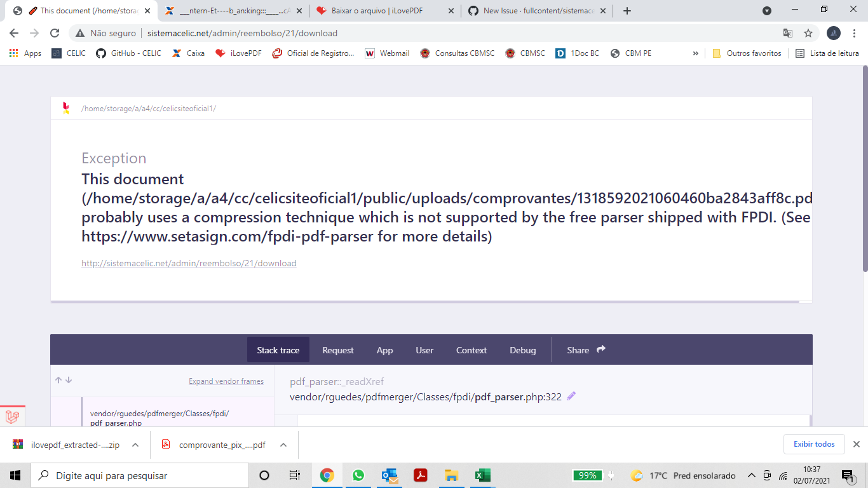The image size is (868, 488).
Task: Click the Flare logo at bottom left
Action: pyautogui.click(x=11, y=417)
